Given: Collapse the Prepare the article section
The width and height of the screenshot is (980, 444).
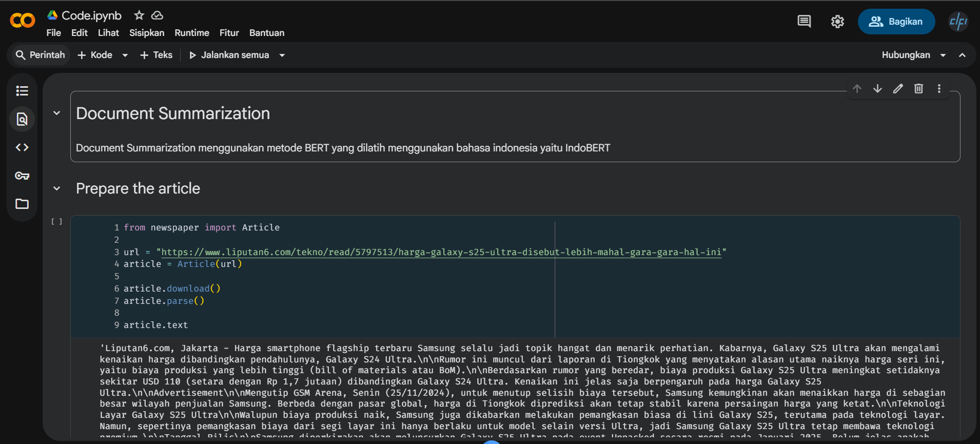Looking at the screenshot, I should click(x=57, y=188).
